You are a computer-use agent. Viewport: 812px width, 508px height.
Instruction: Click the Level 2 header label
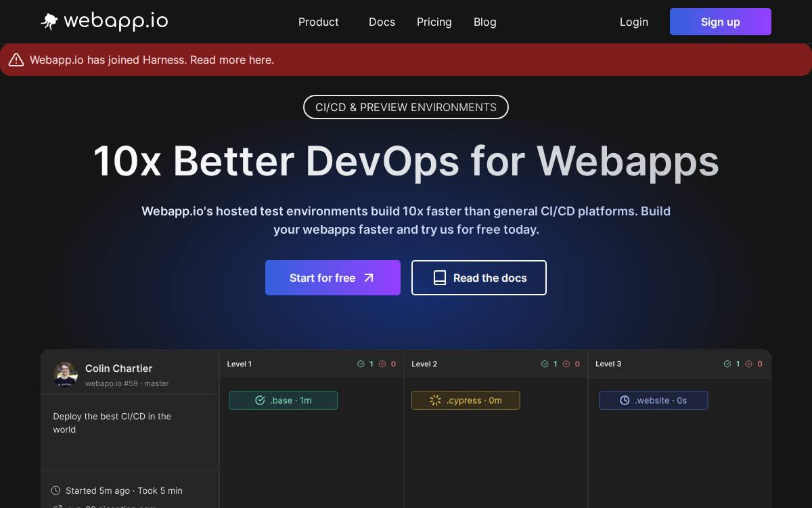[424, 364]
